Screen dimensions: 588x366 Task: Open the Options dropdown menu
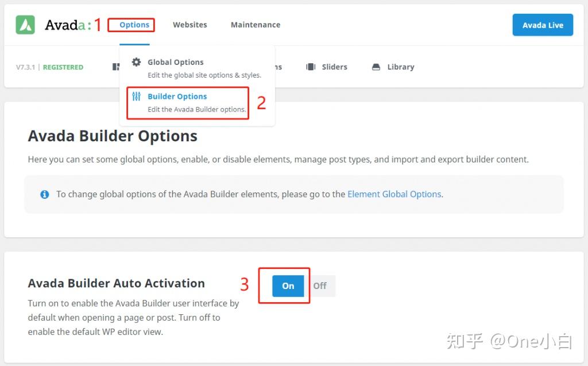pos(133,25)
